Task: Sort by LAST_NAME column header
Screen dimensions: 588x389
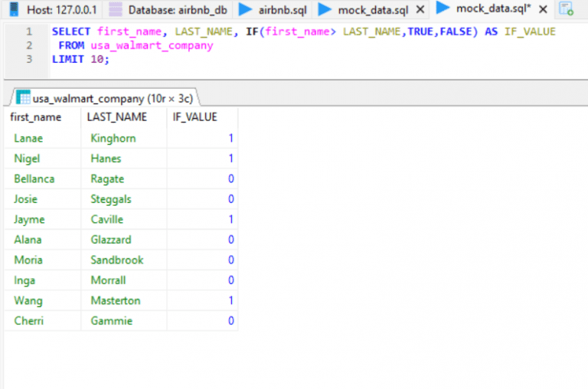Action: [x=124, y=117]
